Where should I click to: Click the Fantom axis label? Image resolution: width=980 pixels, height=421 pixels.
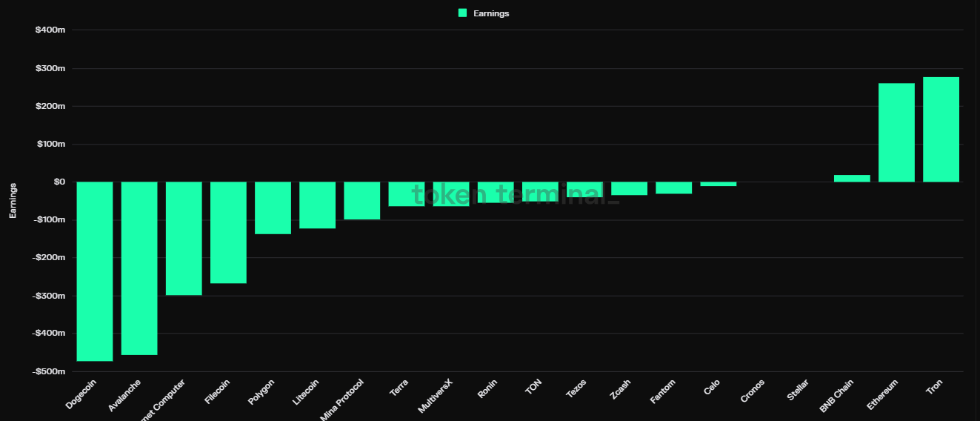click(x=663, y=391)
